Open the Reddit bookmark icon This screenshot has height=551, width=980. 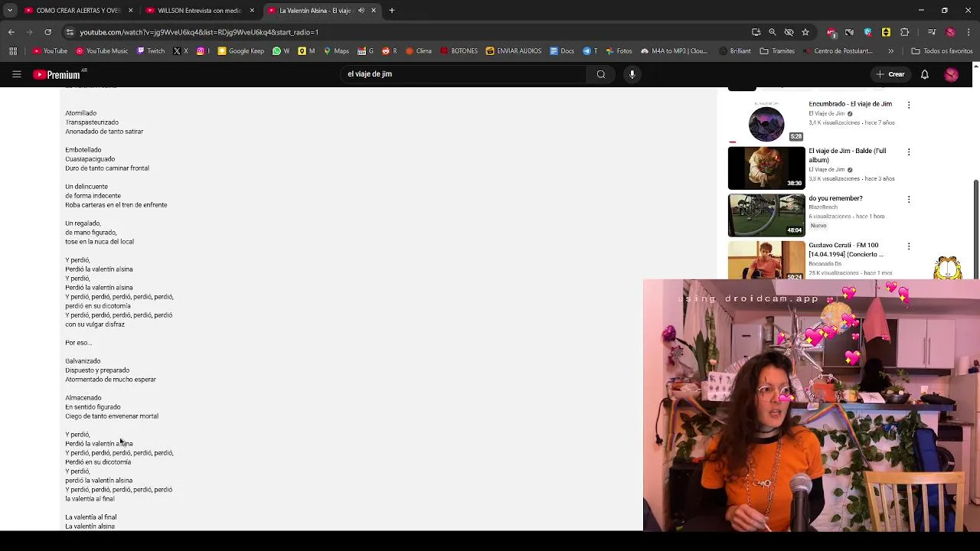click(x=390, y=51)
